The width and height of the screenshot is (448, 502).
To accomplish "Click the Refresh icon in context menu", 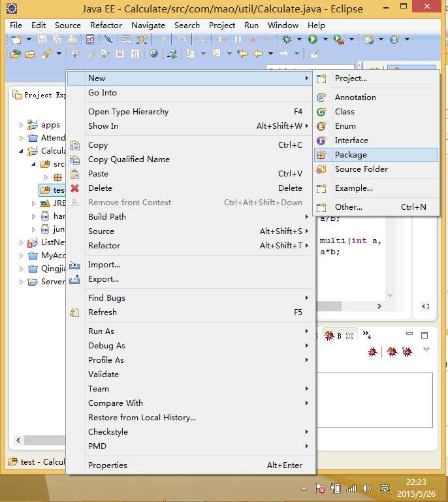I will (x=74, y=312).
